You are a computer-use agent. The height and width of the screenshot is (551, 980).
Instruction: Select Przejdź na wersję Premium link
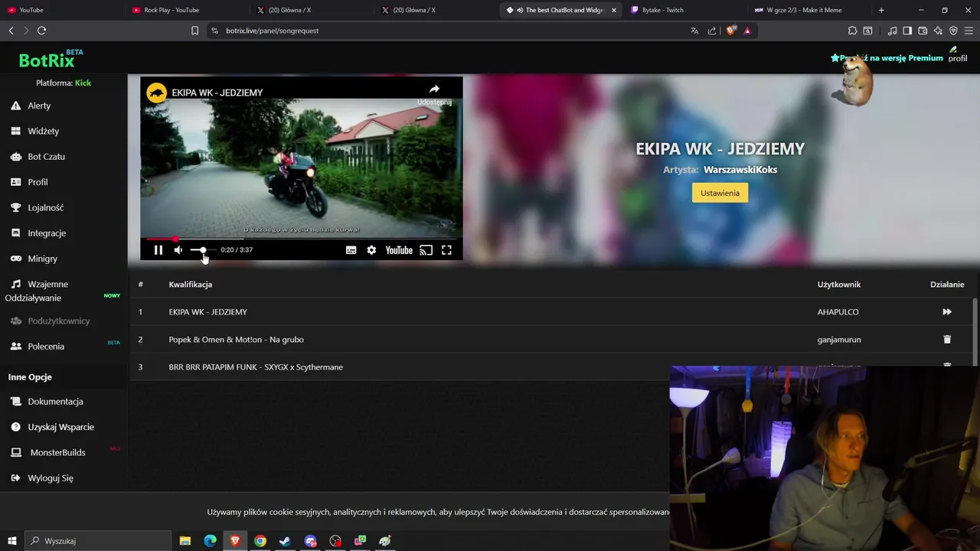click(887, 58)
